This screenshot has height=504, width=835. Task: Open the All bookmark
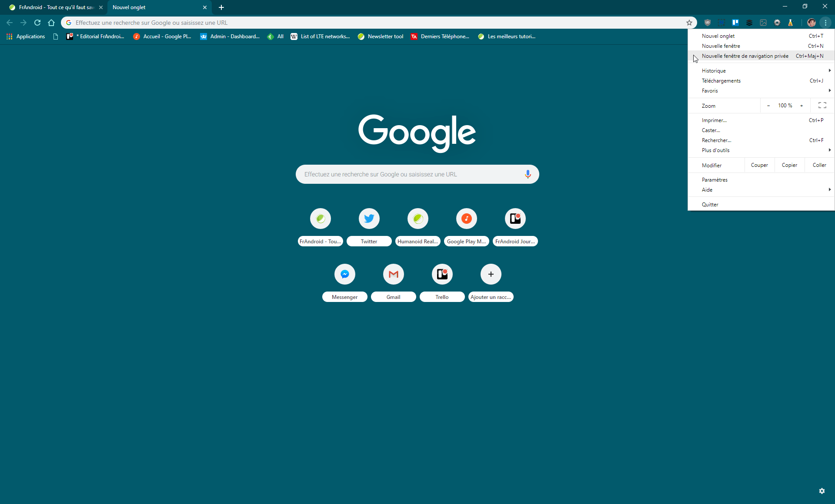click(275, 36)
